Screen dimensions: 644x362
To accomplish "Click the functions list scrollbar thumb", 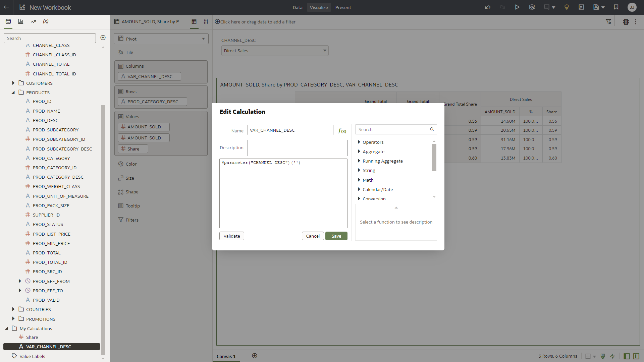I will [434, 157].
